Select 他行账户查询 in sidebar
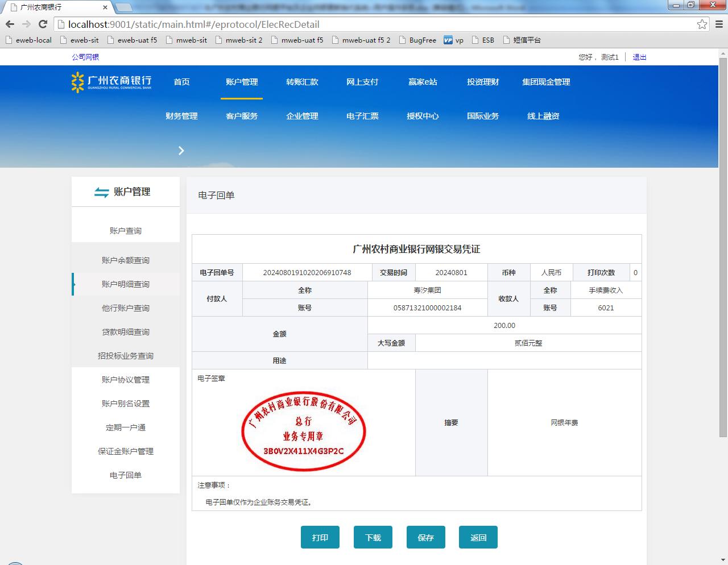Screen dimensions: 728x565 [126, 308]
